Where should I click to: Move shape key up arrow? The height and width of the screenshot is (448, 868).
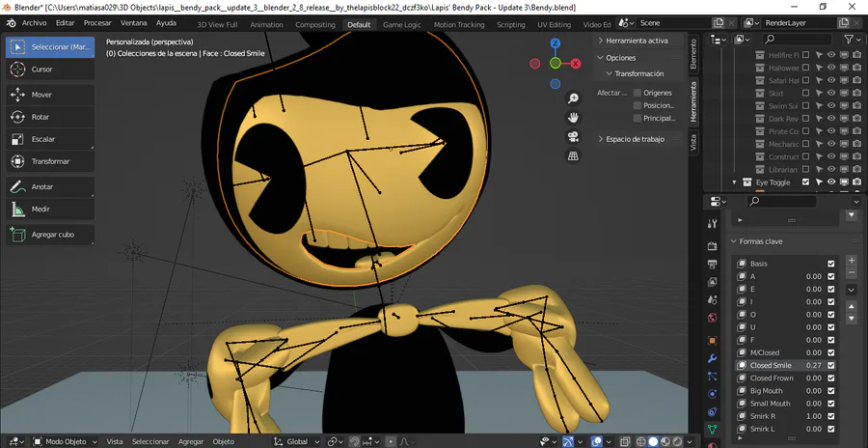click(852, 307)
